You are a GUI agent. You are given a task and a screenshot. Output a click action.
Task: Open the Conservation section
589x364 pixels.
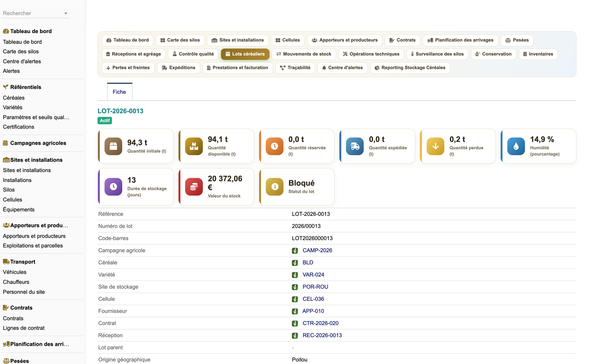point(493,54)
